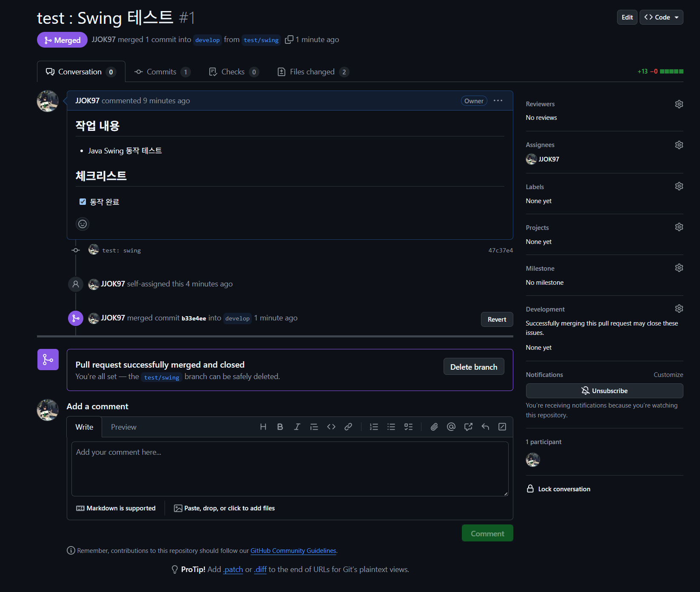The height and width of the screenshot is (592, 700).
Task: Click JJOK97 under Assignees
Action: 549,159
